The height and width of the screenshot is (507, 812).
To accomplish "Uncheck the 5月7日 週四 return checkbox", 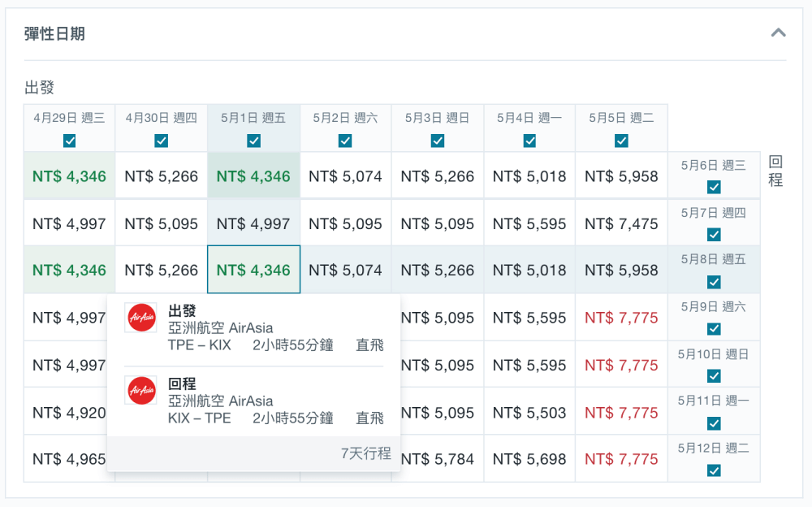I will [x=714, y=235].
